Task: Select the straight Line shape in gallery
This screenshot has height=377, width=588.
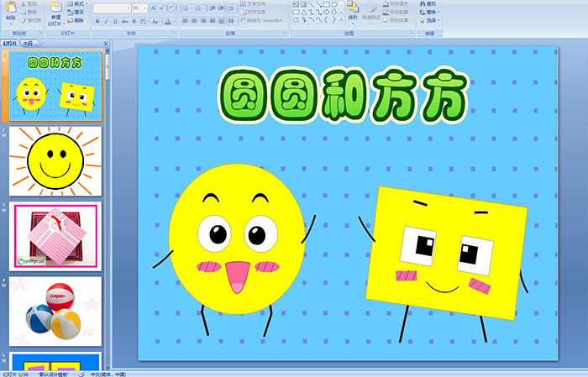Action: pos(311,4)
